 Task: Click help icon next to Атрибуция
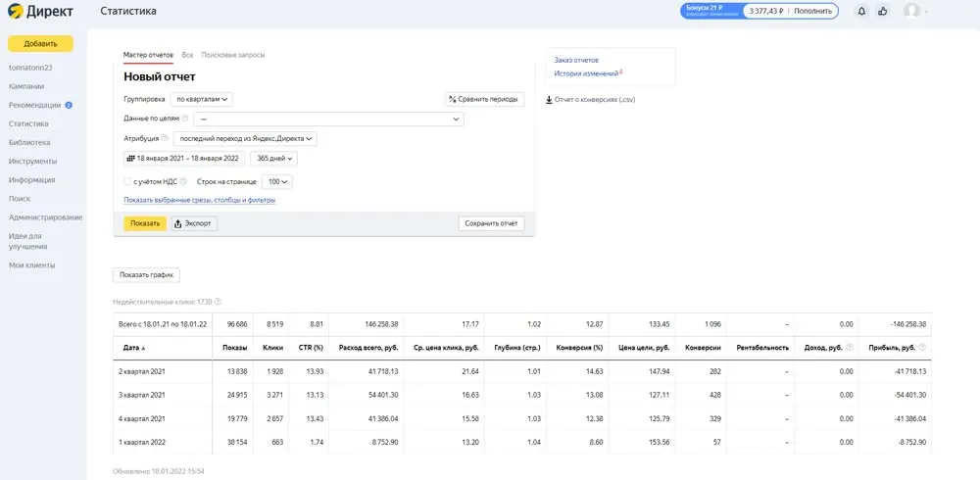(x=165, y=138)
